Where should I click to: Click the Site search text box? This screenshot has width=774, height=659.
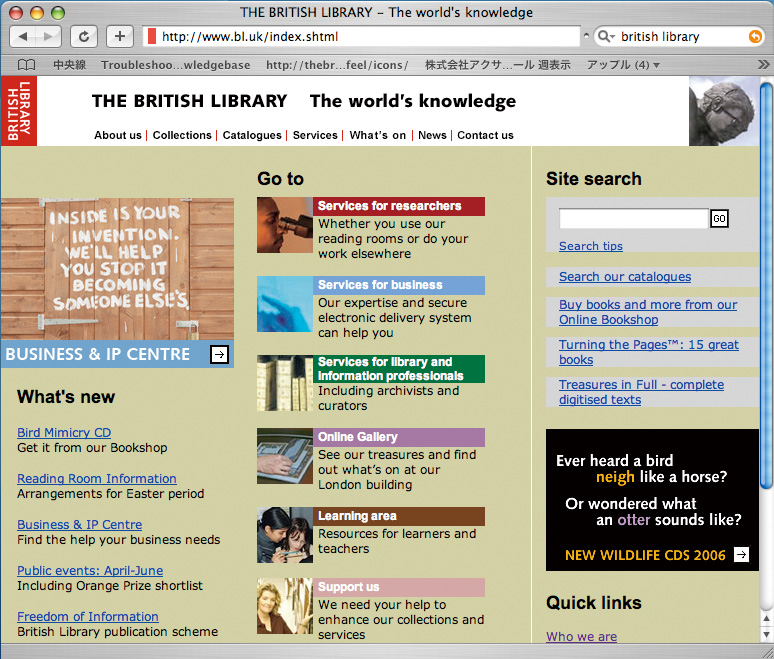(634, 218)
